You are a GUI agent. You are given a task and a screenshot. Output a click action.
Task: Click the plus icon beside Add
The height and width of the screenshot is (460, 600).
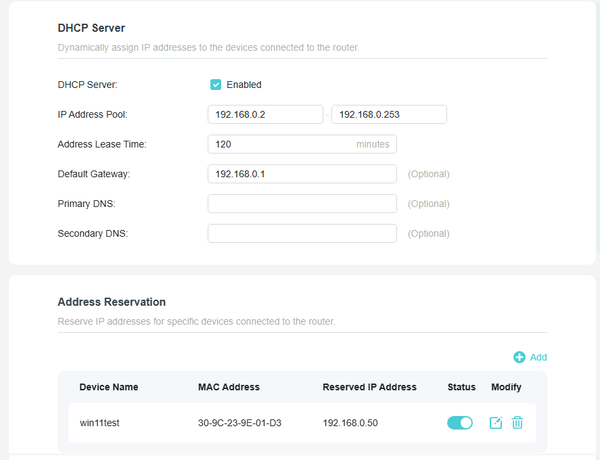(x=519, y=357)
